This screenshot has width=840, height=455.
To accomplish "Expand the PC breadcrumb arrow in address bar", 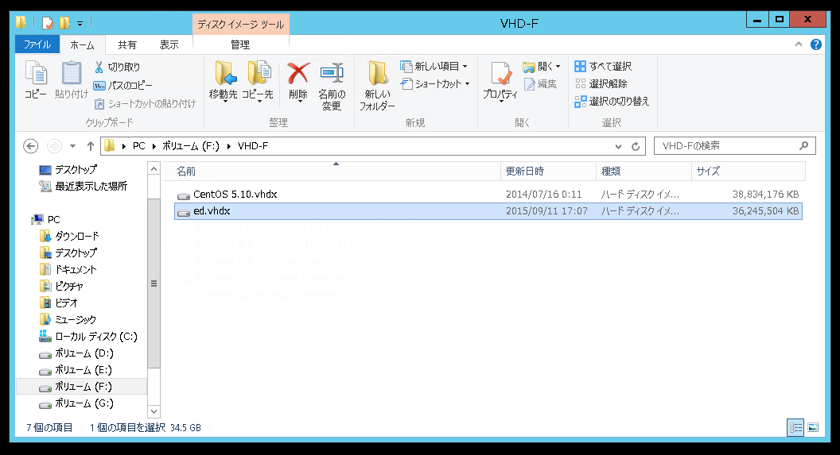I will pos(154,146).
